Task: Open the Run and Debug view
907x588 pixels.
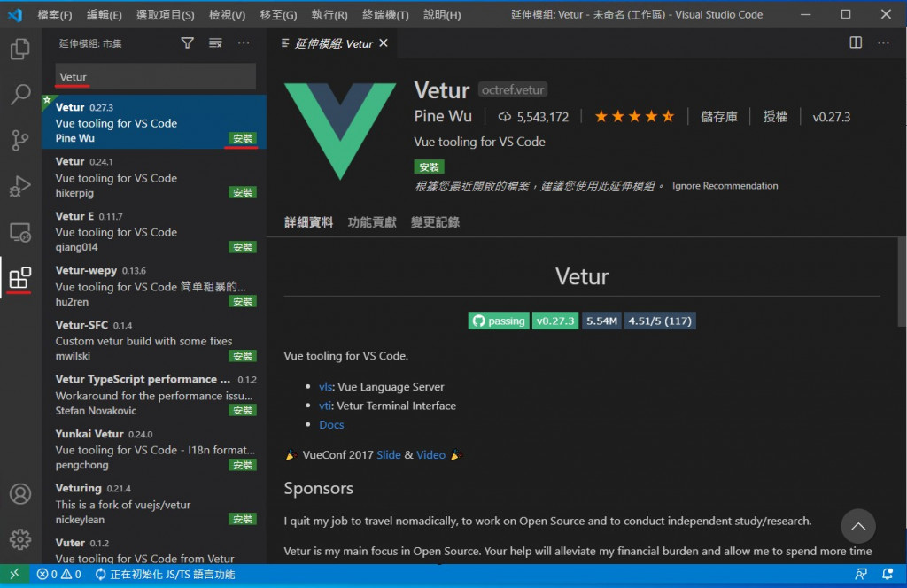Action: pyautogui.click(x=20, y=186)
